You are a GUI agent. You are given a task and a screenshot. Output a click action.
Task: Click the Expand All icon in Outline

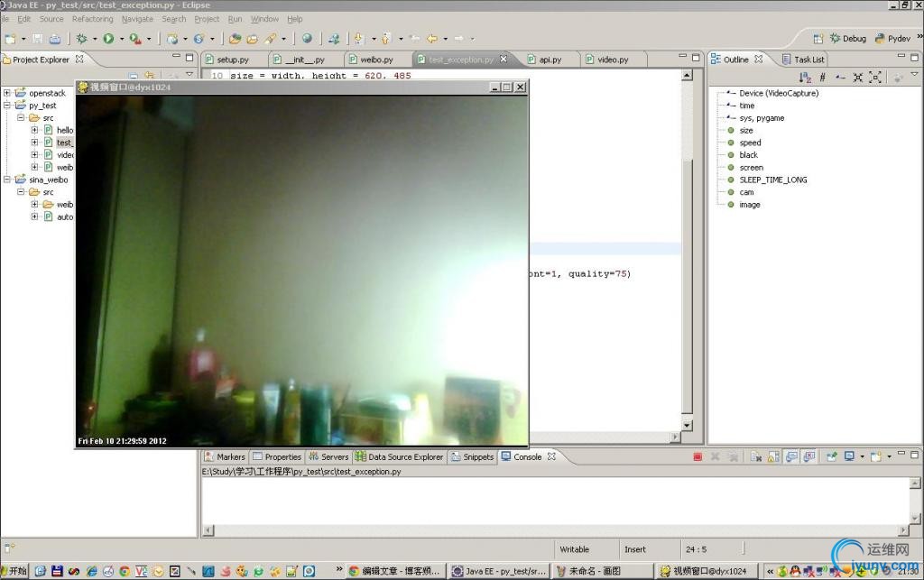tap(875, 78)
